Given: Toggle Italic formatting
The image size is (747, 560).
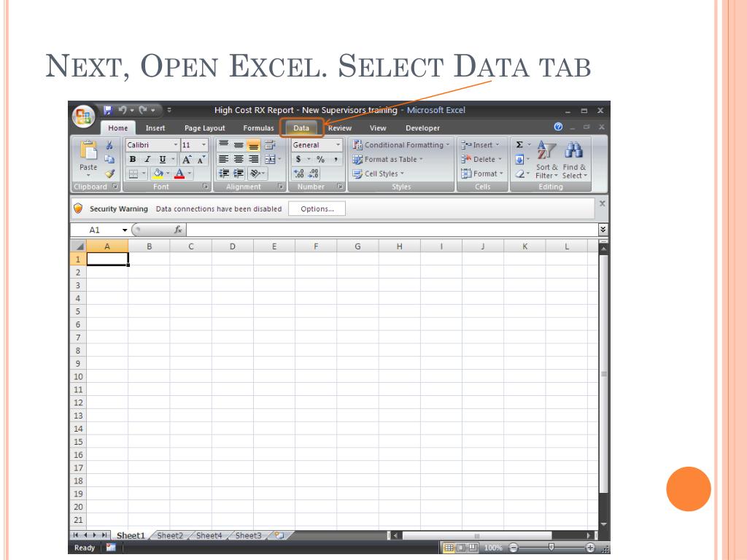Looking at the screenshot, I should click(x=147, y=160).
